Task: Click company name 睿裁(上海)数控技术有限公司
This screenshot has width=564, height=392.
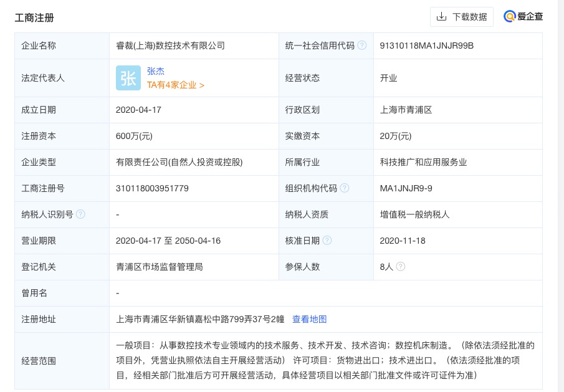Action: click(x=170, y=45)
